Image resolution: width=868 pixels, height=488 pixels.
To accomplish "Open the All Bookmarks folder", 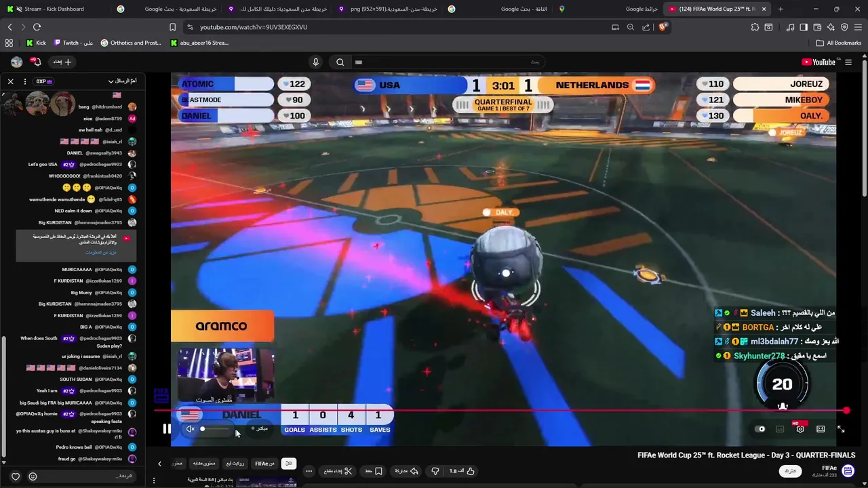I will [839, 43].
